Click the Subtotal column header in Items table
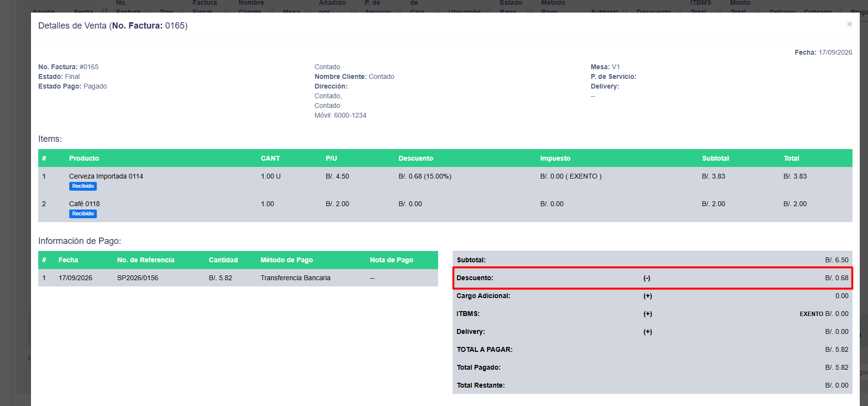Screen dimensions: 868x406 [716, 158]
